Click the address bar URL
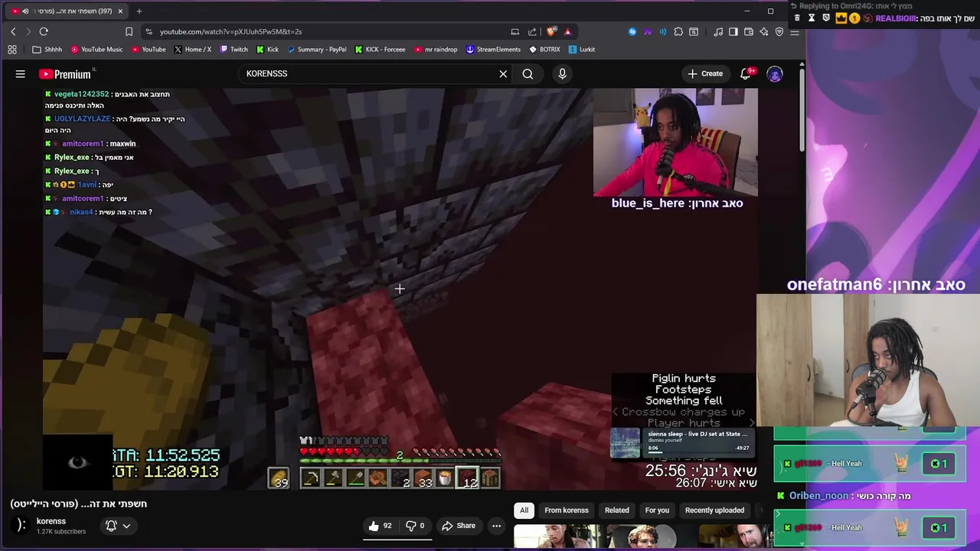The image size is (980, 551). coord(230,31)
